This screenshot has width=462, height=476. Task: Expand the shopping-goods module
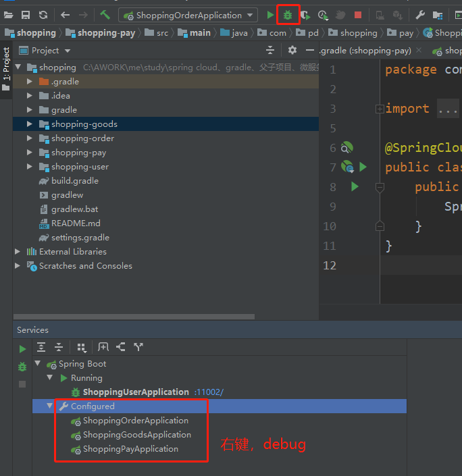point(30,124)
